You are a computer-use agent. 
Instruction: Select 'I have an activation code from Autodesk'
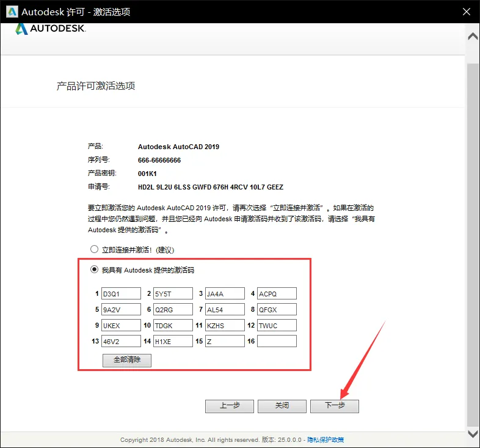pyautogui.click(x=94, y=270)
